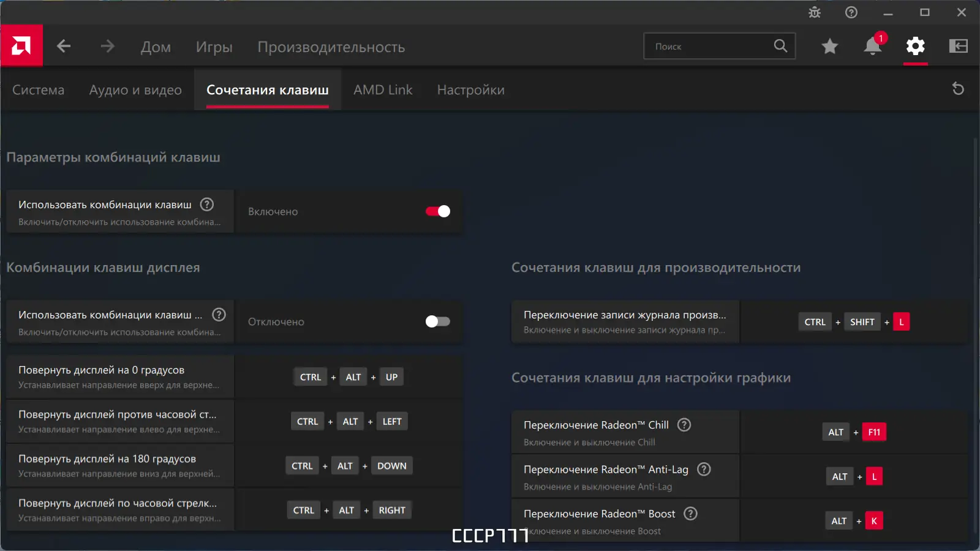The height and width of the screenshot is (551, 980).
Task: Toggle the sidebar panel icon
Action: click(959, 46)
